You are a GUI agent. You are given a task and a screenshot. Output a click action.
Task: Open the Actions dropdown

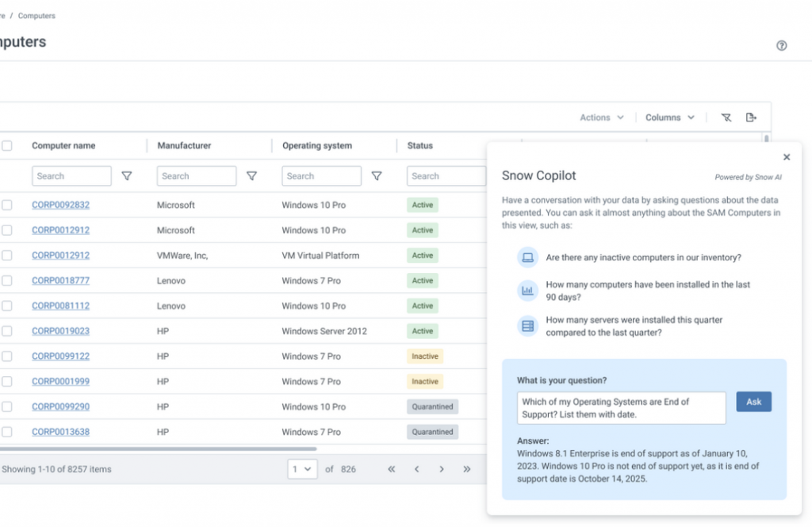tap(600, 117)
